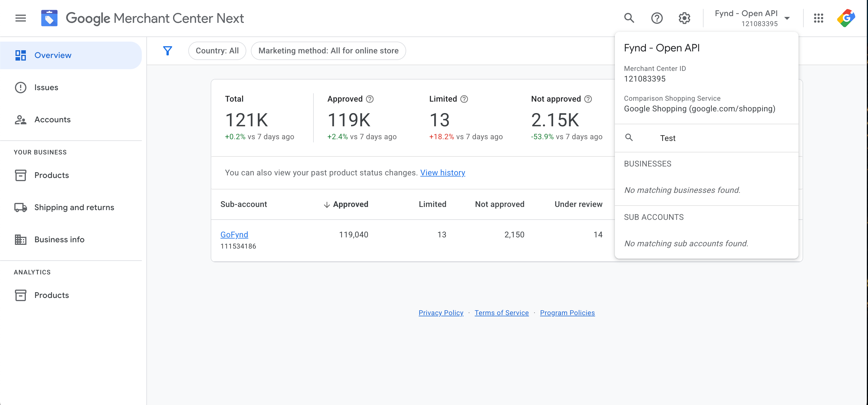Click the View history link
868x405 pixels.
(x=442, y=173)
